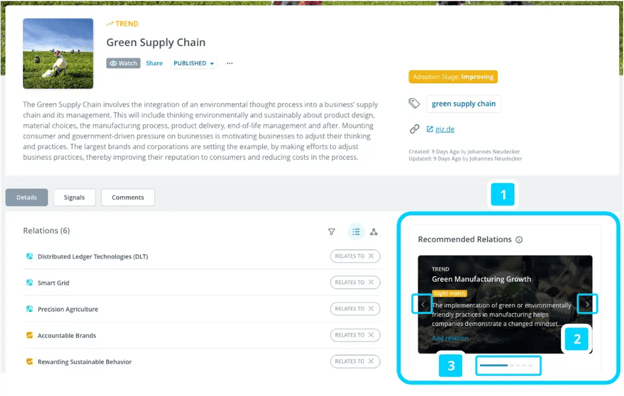
Task: Select the green supply chain tag
Action: [464, 104]
